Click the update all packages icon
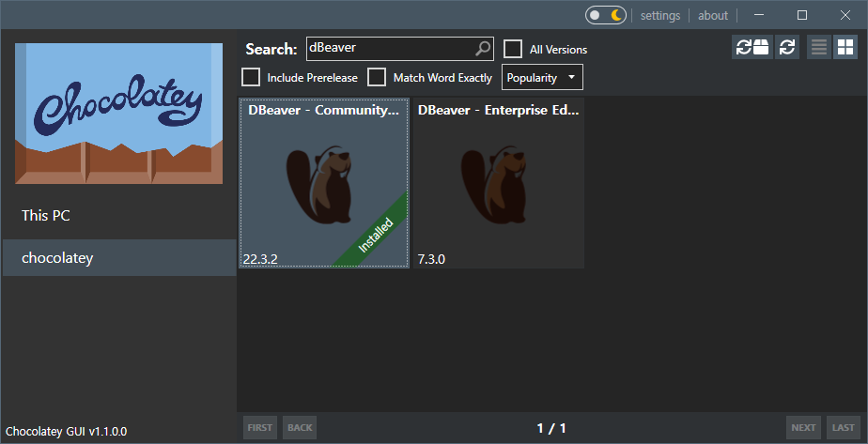Viewport: 868px width, 444px height. pos(752,48)
